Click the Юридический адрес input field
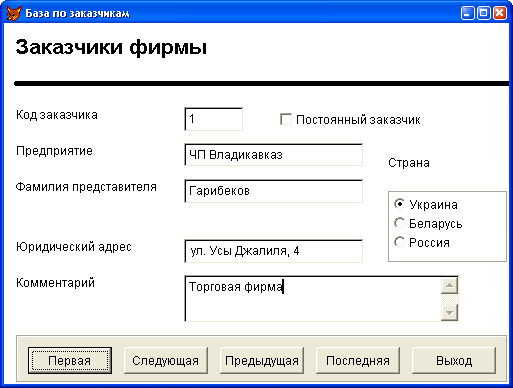The width and height of the screenshot is (513, 388). (273, 251)
